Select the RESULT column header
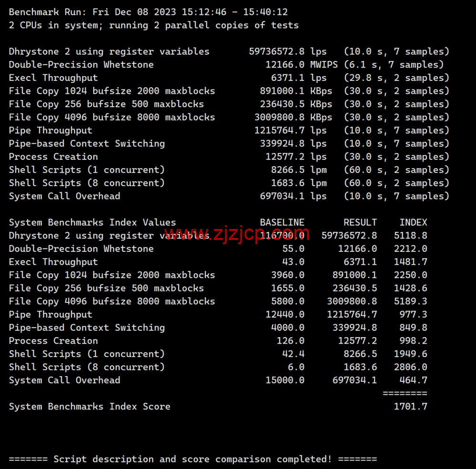 pos(360,222)
